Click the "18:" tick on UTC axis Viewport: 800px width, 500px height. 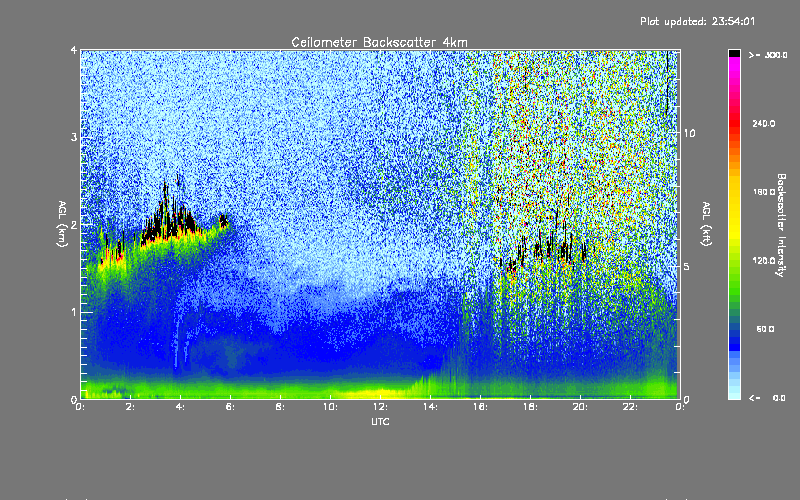[530, 407]
